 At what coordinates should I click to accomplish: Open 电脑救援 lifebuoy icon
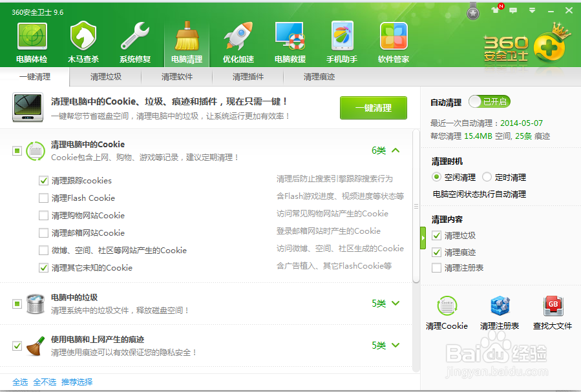coord(290,42)
